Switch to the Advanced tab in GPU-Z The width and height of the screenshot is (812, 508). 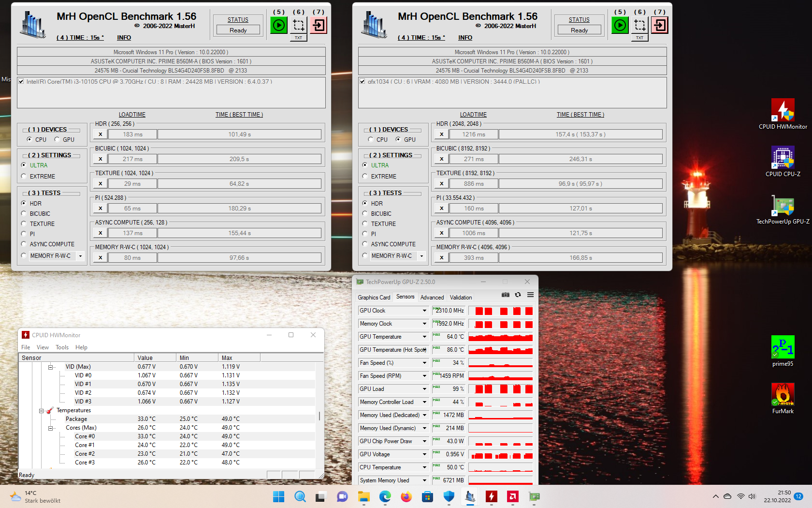click(x=432, y=298)
